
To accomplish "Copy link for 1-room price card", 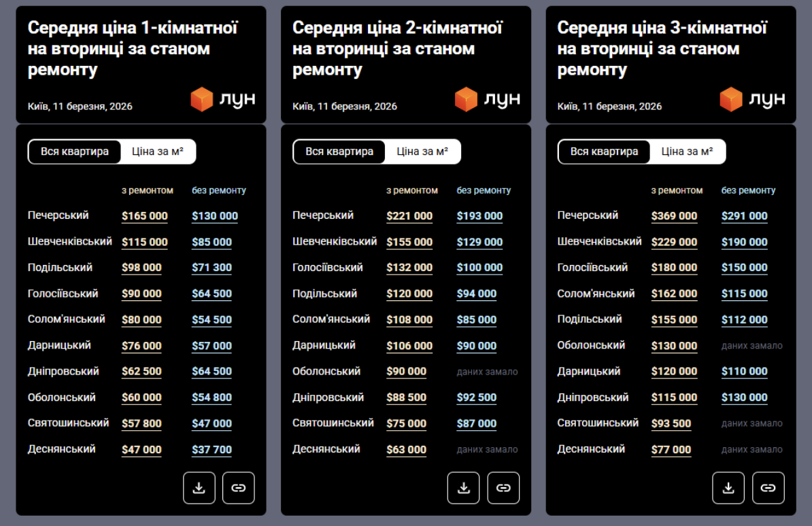I will 238,488.
